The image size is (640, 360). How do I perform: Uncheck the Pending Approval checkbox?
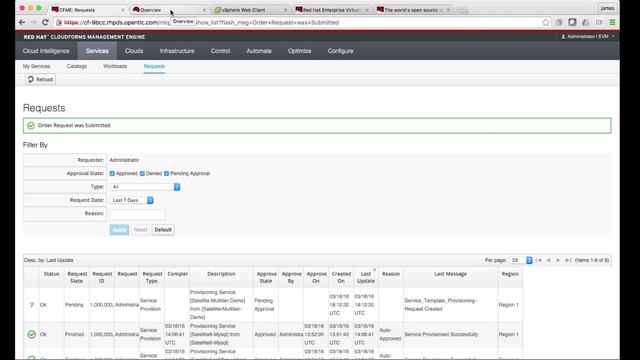[167, 173]
